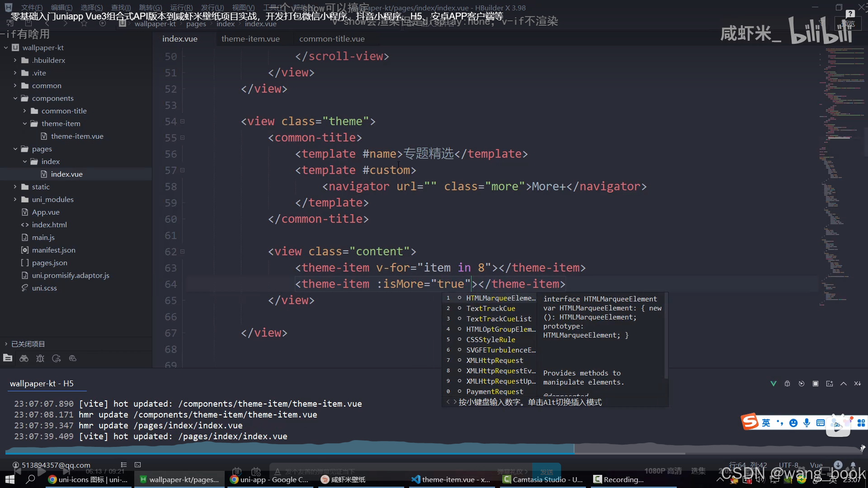Toggle Sogou English/Chinese mode button
The height and width of the screenshot is (488, 868).
point(766,423)
